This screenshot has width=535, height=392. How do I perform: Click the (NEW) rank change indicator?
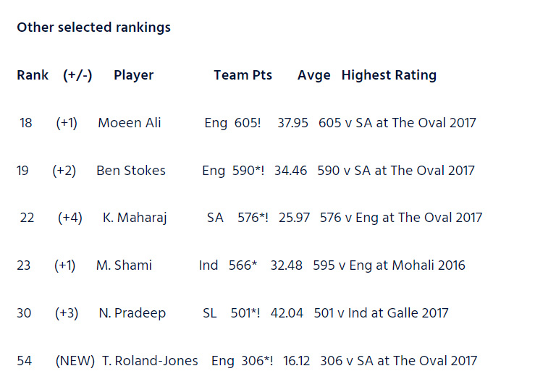tap(75, 361)
